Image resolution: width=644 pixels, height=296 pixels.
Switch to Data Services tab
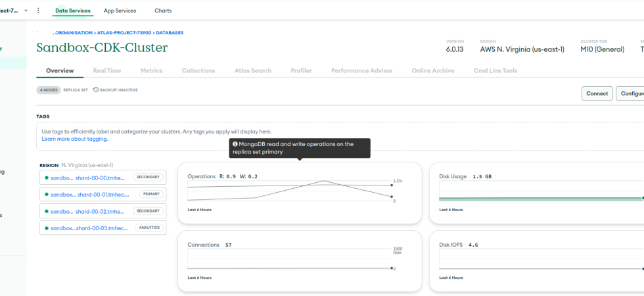tap(73, 11)
